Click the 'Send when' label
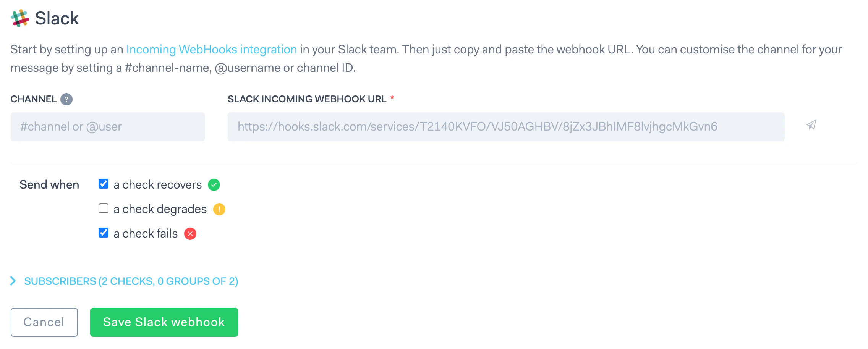Image resolution: width=868 pixels, height=349 pixels. pyautogui.click(x=49, y=184)
